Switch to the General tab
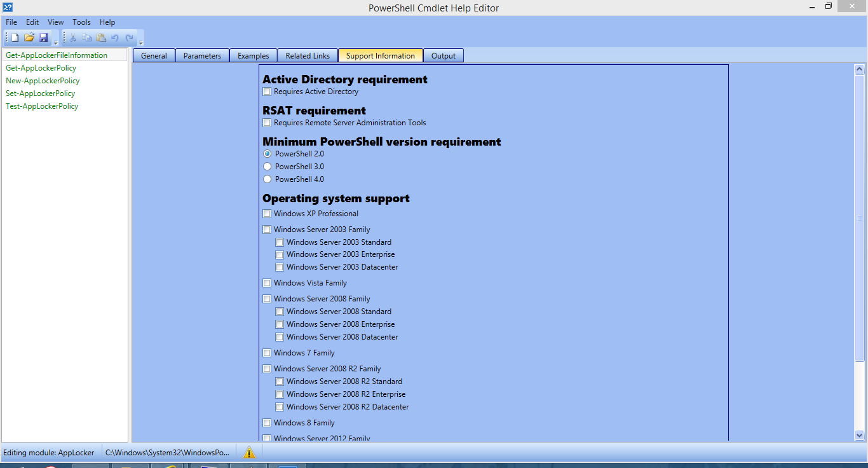 click(x=154, y=55)
